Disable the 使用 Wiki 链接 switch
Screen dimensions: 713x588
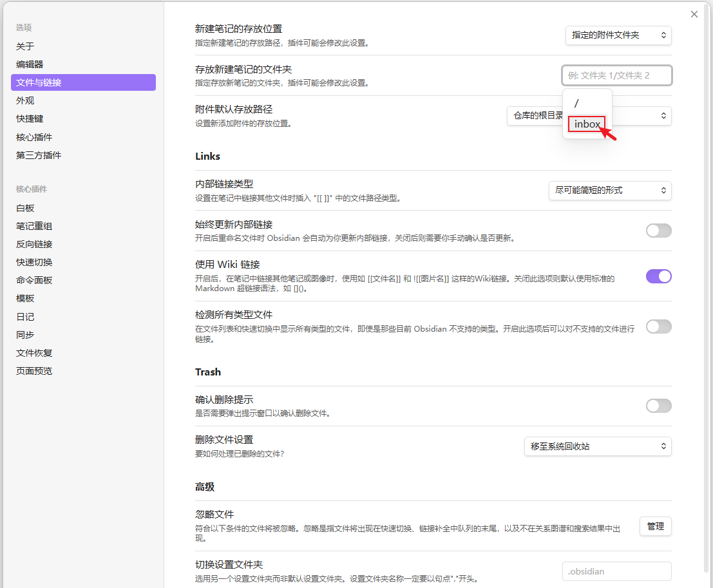click(658, 276)
